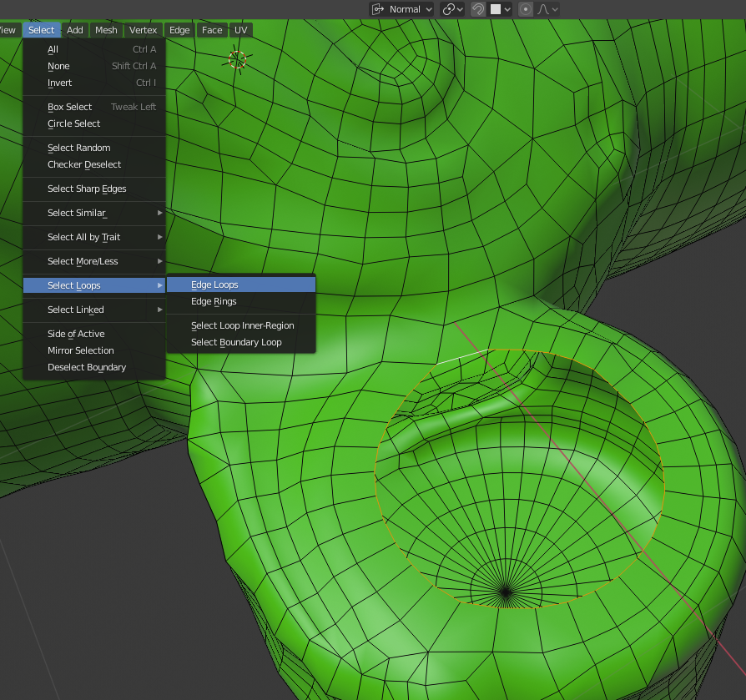Open the Vertex menu

[x=143, y=30]
